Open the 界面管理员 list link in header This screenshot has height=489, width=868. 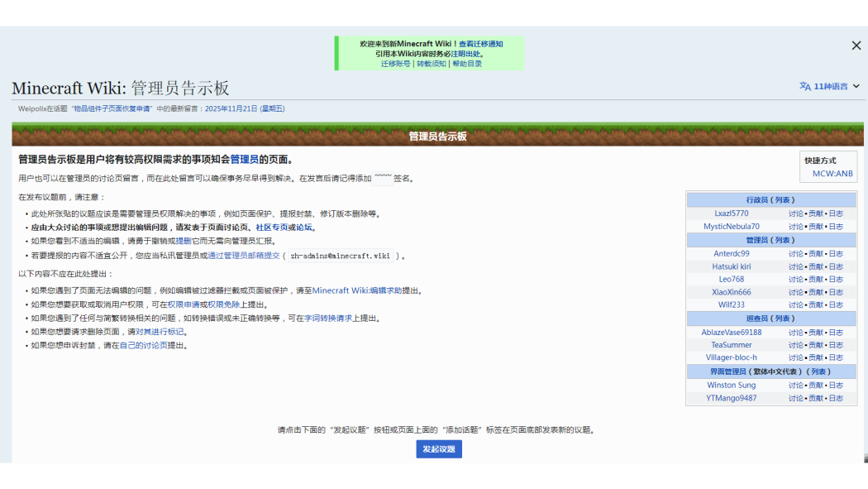click(818, 372)
